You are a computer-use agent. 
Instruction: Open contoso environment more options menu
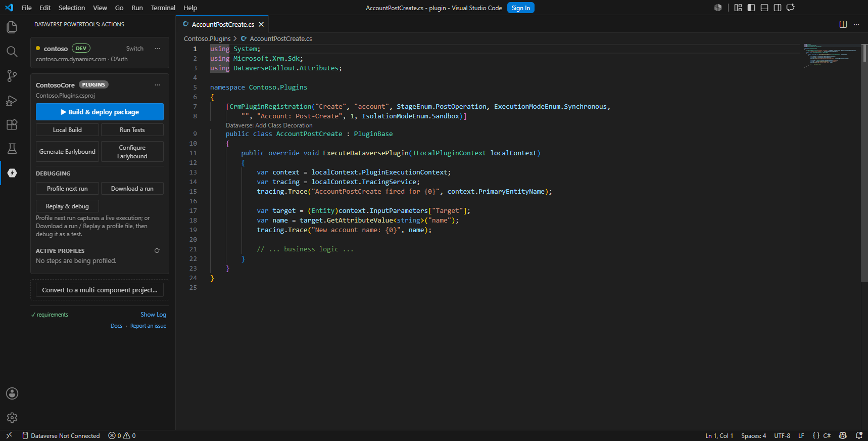[157, 49]
